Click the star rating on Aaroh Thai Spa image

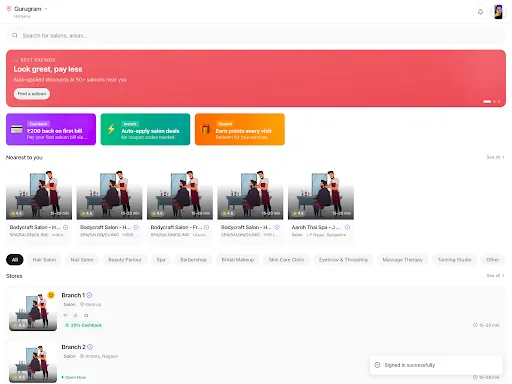(x=298, y=213)
